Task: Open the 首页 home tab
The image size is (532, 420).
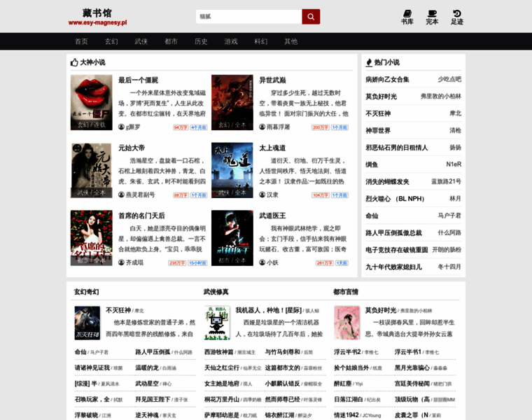Action: pyautogui.click(x=81, y=41)
